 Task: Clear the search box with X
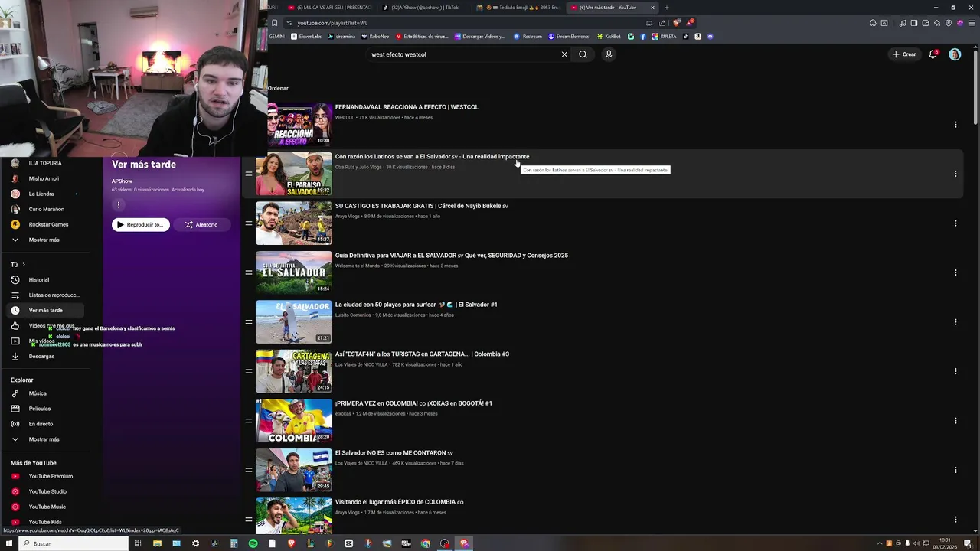564,54
